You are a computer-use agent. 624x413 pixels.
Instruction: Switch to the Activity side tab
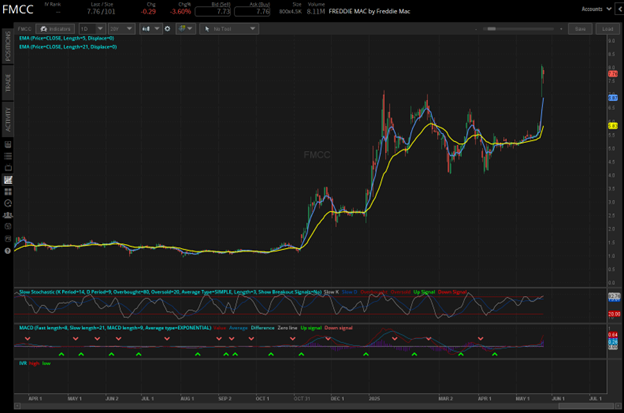[7, 121]
